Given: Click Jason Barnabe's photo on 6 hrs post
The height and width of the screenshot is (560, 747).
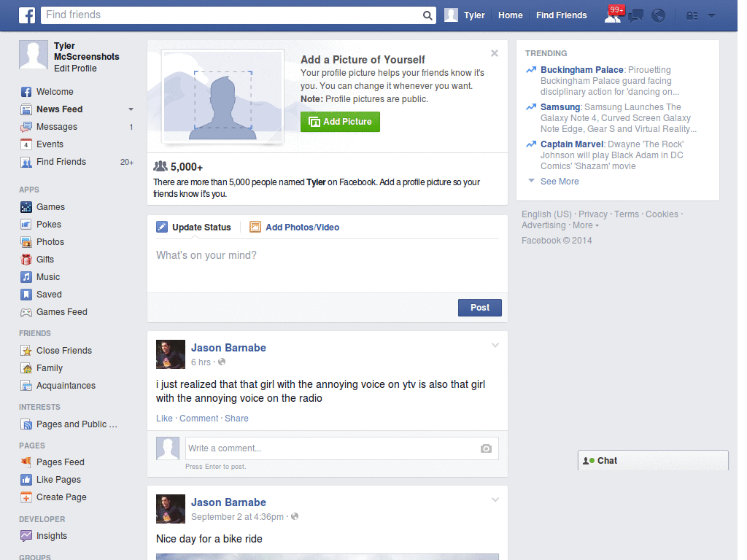Looking at the screenshot, I should click(x=171, y=354).
